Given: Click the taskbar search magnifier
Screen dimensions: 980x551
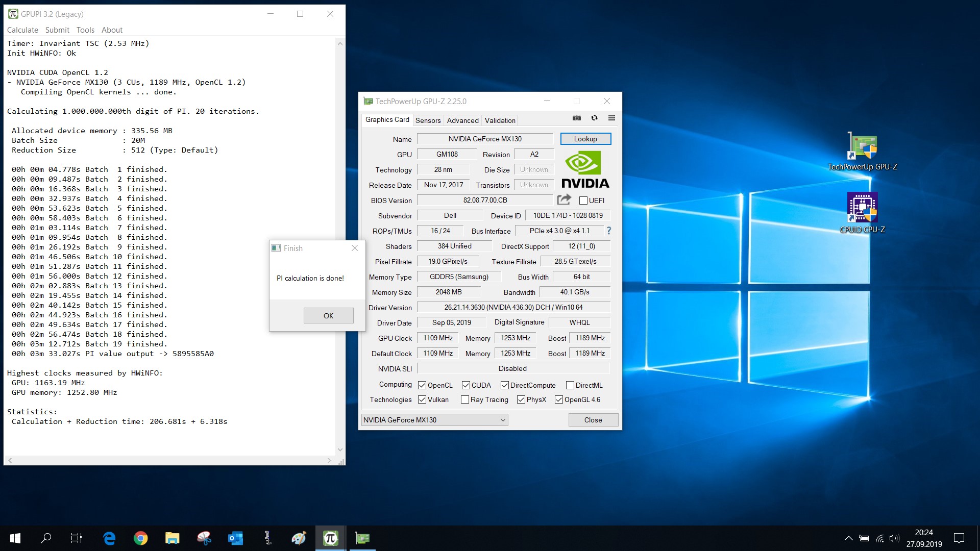Looking at the screenshot, I should (46, 538).
